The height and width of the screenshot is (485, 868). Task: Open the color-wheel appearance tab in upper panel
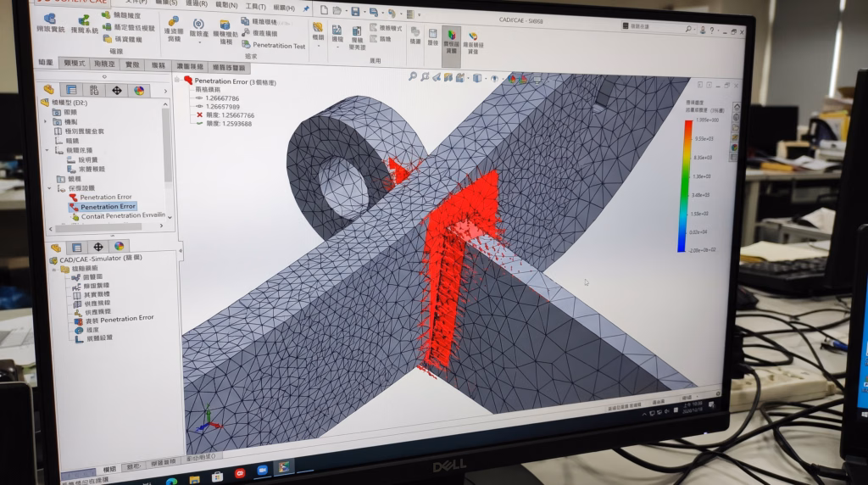click(x=138, y=91)
